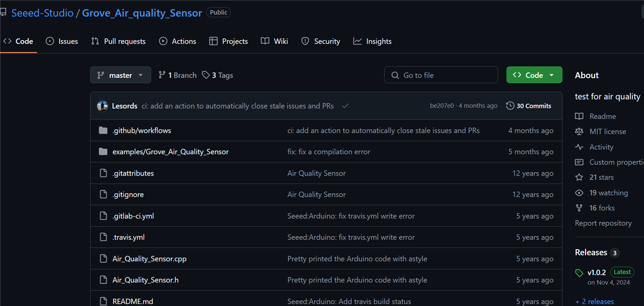
Task: Open the Seeed-Studio organization link
Action: click(42, 13)
